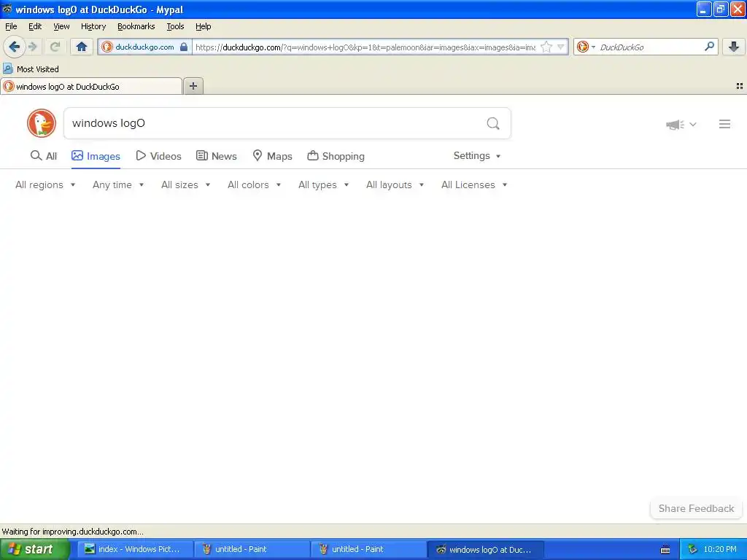Click the padlock site security icon
Screen dimensions: 747x560
184,47
